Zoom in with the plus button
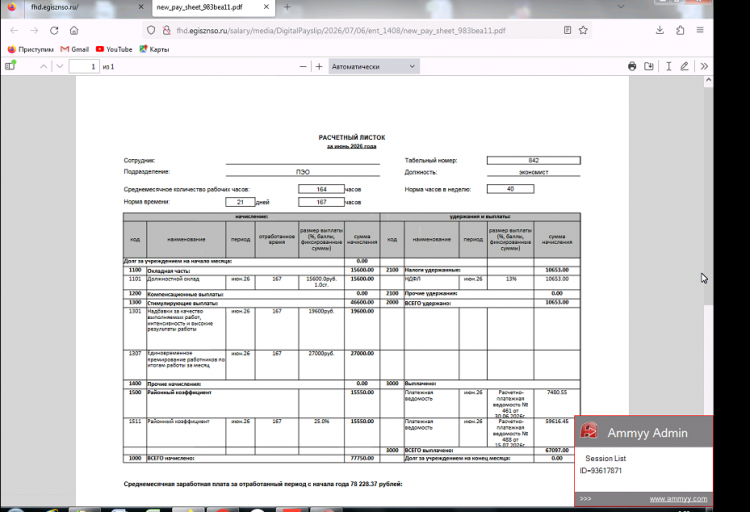Viewport: 750px width, 512px height. pyautogui.click(x=319, y=67)
